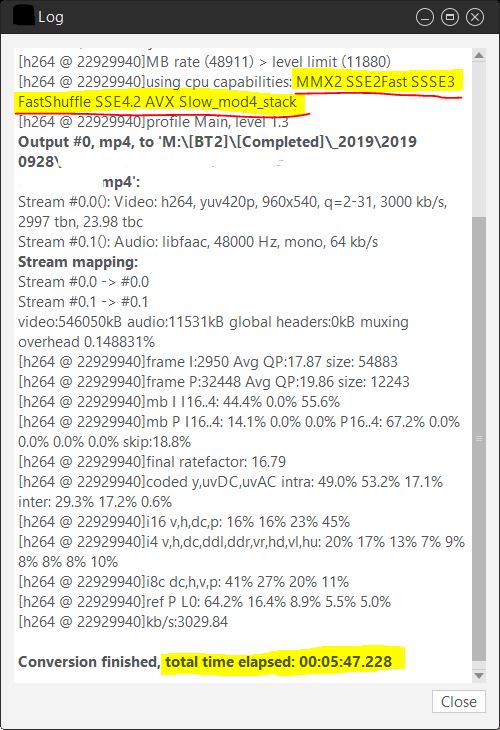Viewport: 500px width, 730px height.
Task: Click the "profile Main, level 1.3" line
Action: (153, 122)
